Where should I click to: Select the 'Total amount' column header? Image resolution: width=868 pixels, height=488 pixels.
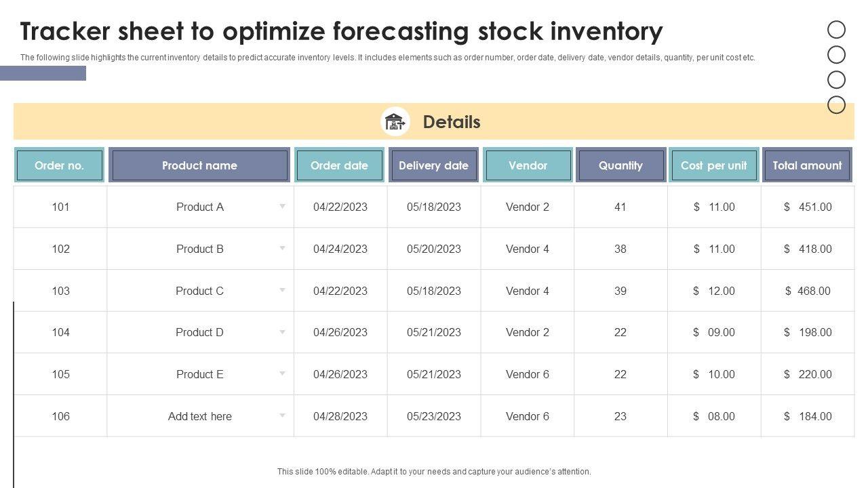click(x=807, y=165)
